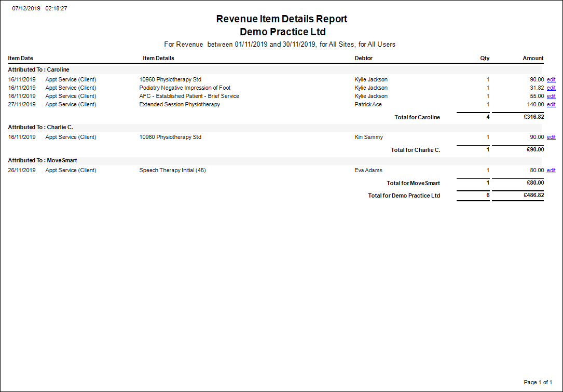Click edit link for 10960 Physiotherapy Std Kylie Jackson

click(x=551, y=80)
